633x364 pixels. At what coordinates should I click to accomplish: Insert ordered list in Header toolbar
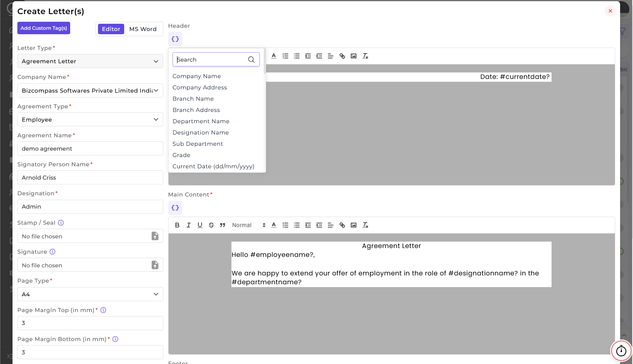coord(285,56)
